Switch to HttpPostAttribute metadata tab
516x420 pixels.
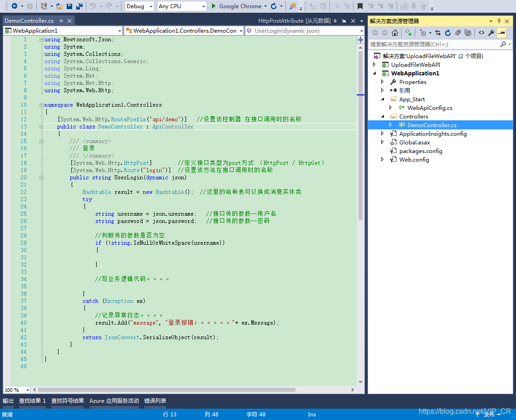pyautogui.click(x=294, y=21)
